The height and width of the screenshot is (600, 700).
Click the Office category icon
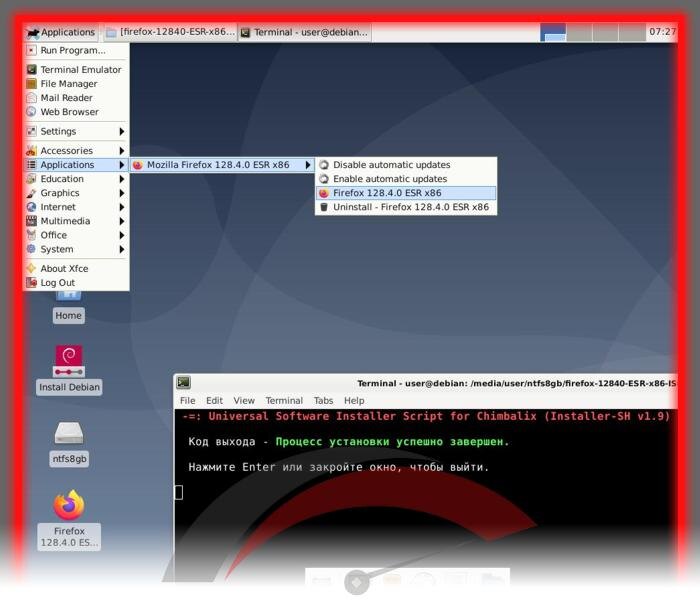pos(31,235)
